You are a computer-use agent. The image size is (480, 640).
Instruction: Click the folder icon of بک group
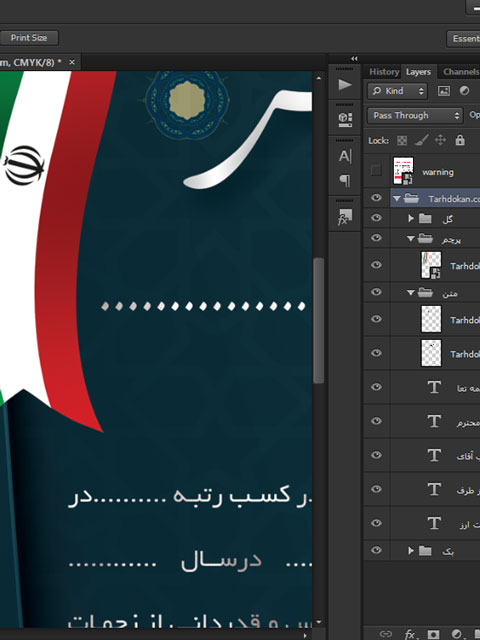tap(425, 551)
